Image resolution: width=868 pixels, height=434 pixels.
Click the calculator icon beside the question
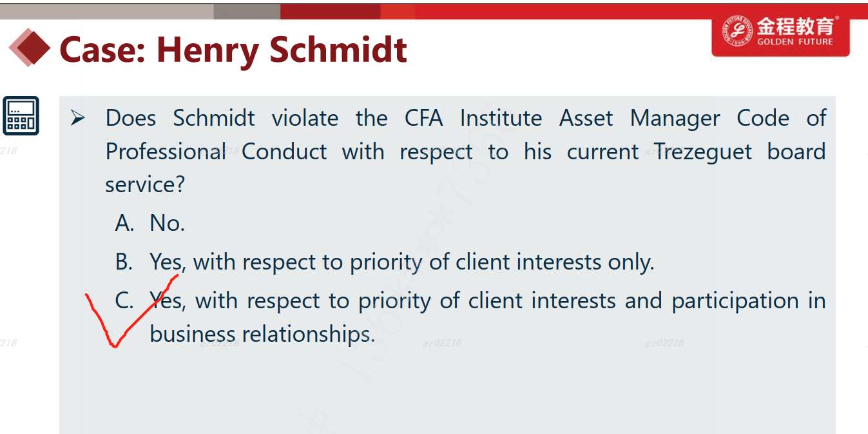click(21, 115)
